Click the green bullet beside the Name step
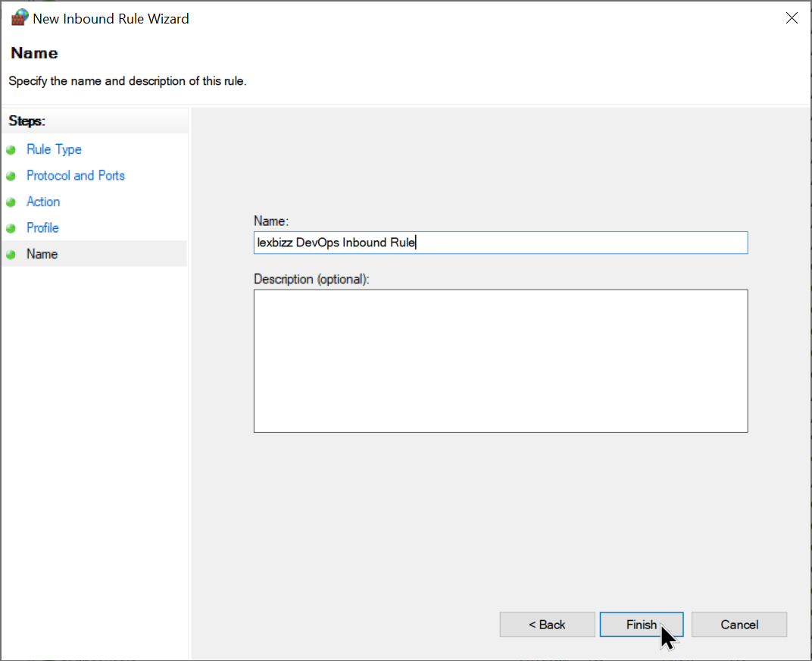Image resolution: width=812 pixels, height=661 pixels. pyautogui.click(x=11, y=255)
